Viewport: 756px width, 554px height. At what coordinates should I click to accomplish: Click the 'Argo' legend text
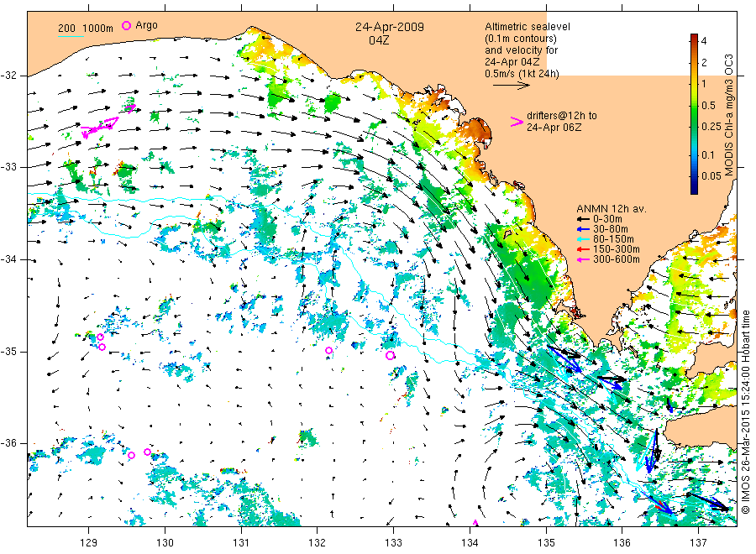pyautogui.click(x=146, y=25)
